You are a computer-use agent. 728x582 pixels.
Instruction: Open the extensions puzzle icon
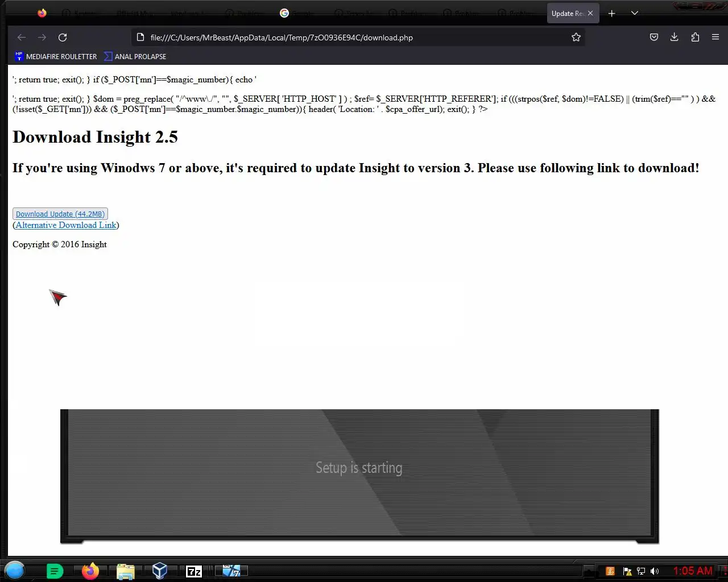click(695, 38)
